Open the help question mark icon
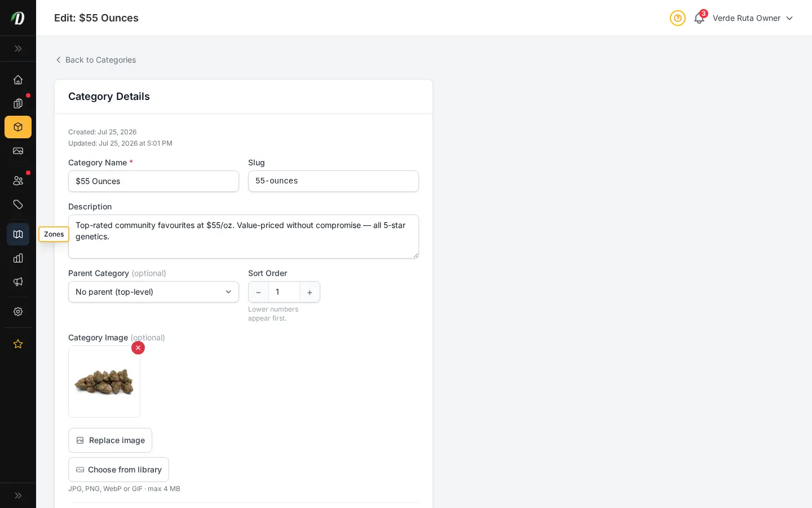The width and height of the screenshot is (812, 508). click(x=678, y=18)
